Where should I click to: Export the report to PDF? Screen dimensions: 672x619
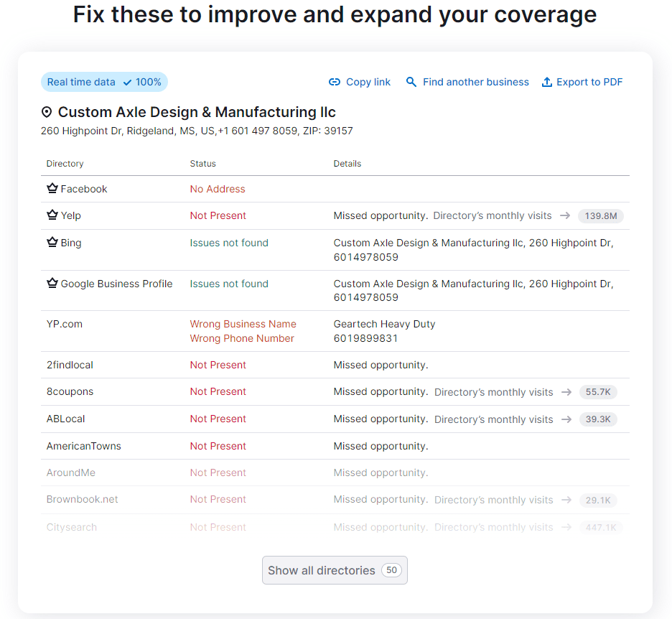[582, 82]
